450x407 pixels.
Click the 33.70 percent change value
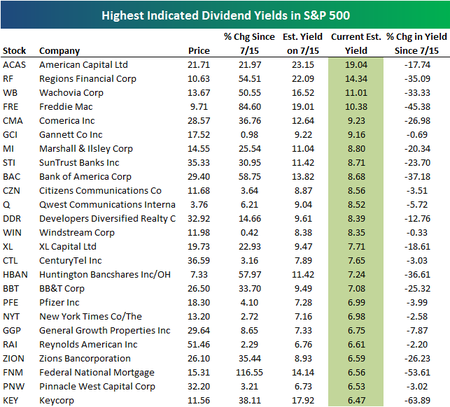[x=250, y=289]
